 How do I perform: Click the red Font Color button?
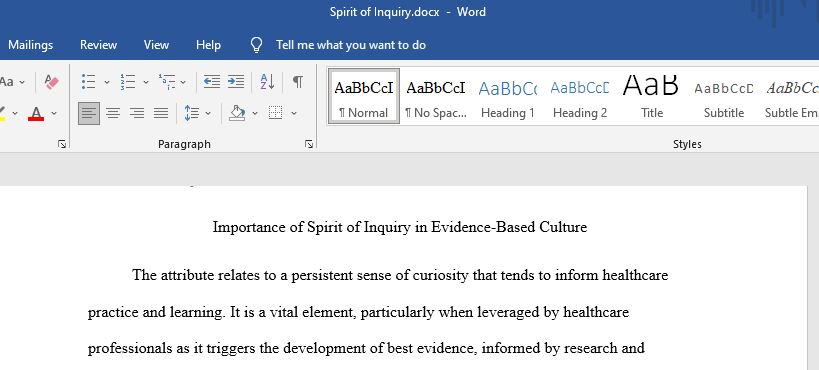(x=36, y=113)
